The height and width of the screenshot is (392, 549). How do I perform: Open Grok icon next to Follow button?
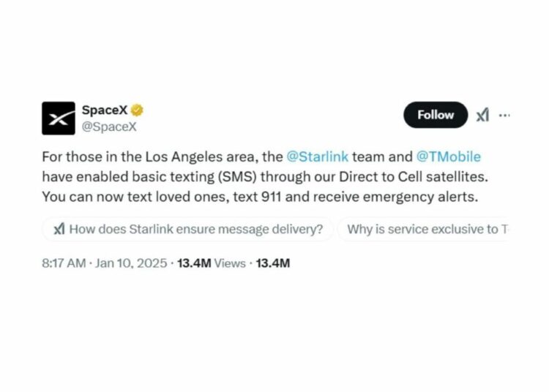click(x=482, y=115)
